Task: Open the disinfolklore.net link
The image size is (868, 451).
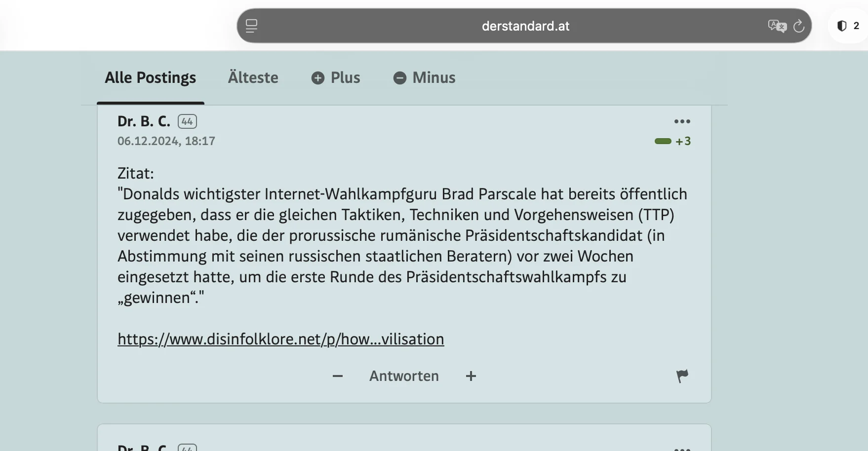Action: click(280, 339)
